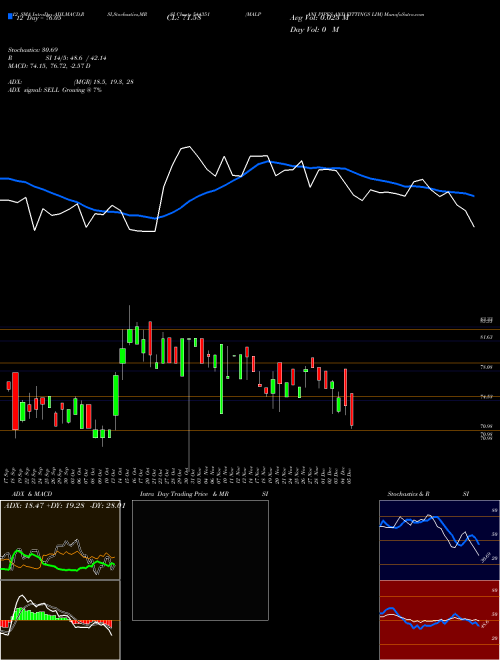Click the 'MACD: 74.15, 76.72, -2.57 D' line

click(x=49, y=66)
